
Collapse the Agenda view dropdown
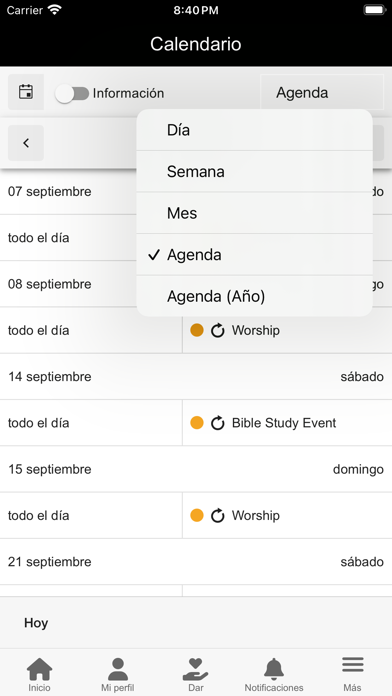point(322,92)
